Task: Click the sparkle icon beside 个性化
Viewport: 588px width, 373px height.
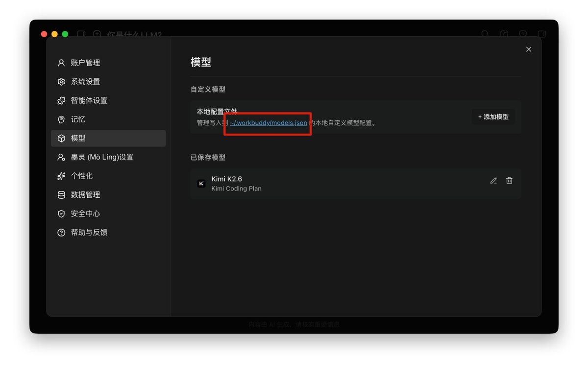Action: (61, 176)
